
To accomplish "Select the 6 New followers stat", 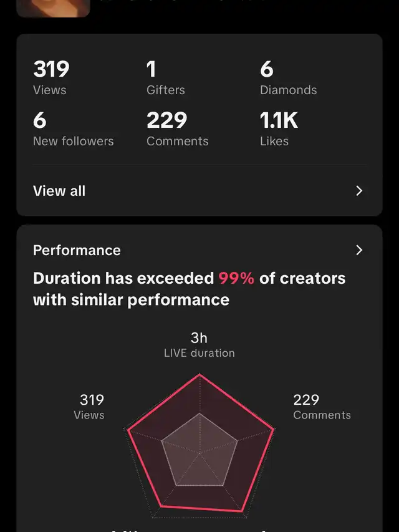I will click(74, 129).
